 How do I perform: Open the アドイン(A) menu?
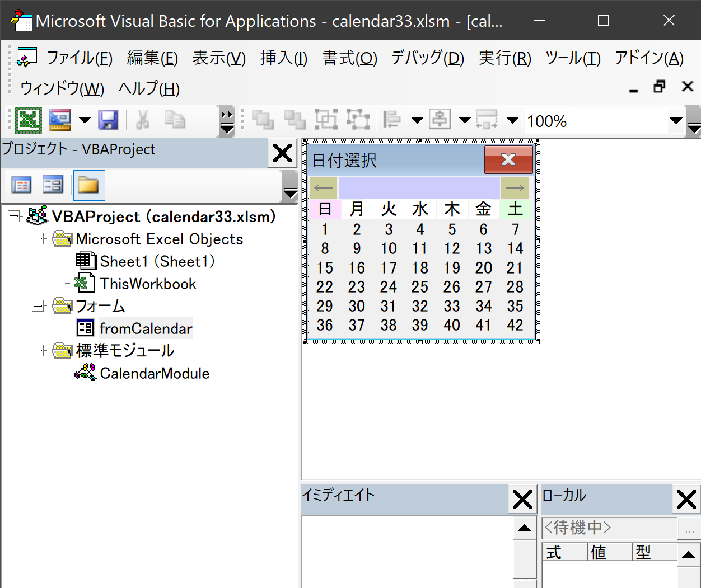[x=649, y=58]
